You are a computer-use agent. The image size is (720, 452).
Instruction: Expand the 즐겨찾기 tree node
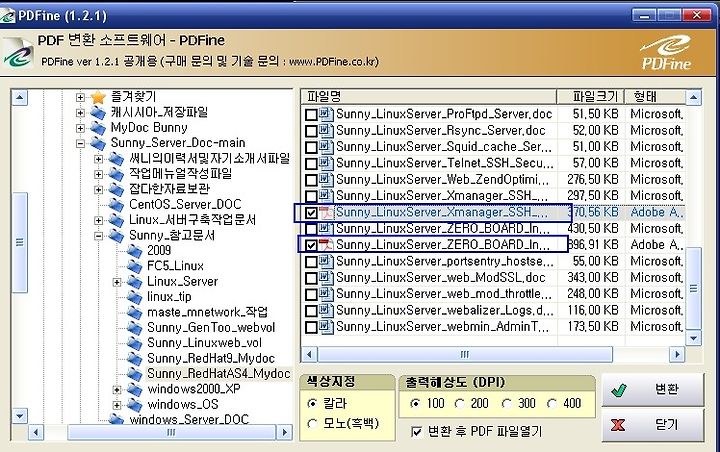(x=80, y=97)
